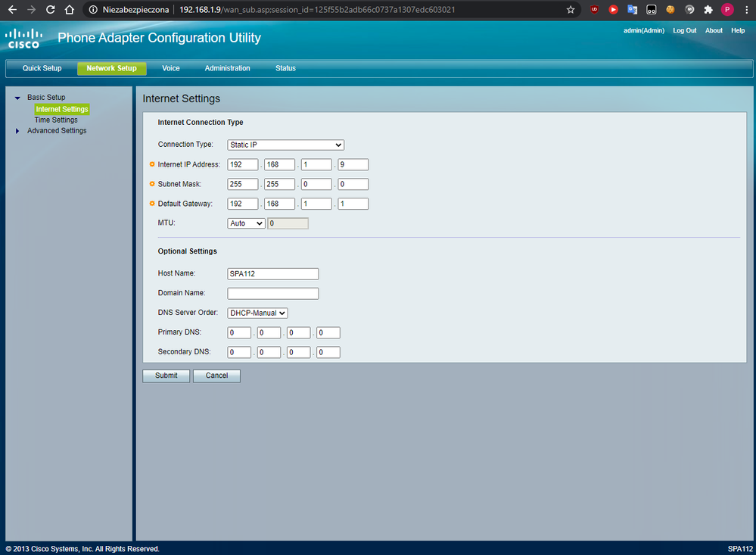Click the browser back arrow
Screen dimensions: 756x555
pos(12,11)
